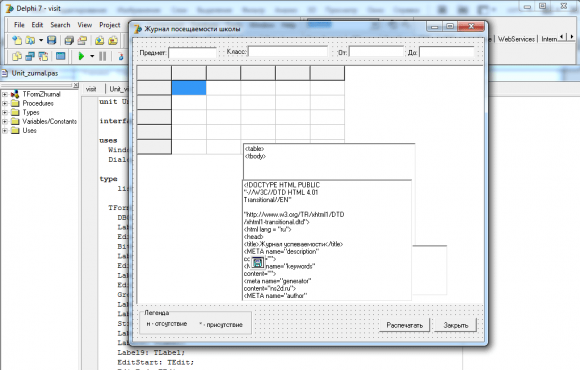Open the dropdown arrow beside Run
The height and width of the screenshot is (370, 580).
coord(92,56)
